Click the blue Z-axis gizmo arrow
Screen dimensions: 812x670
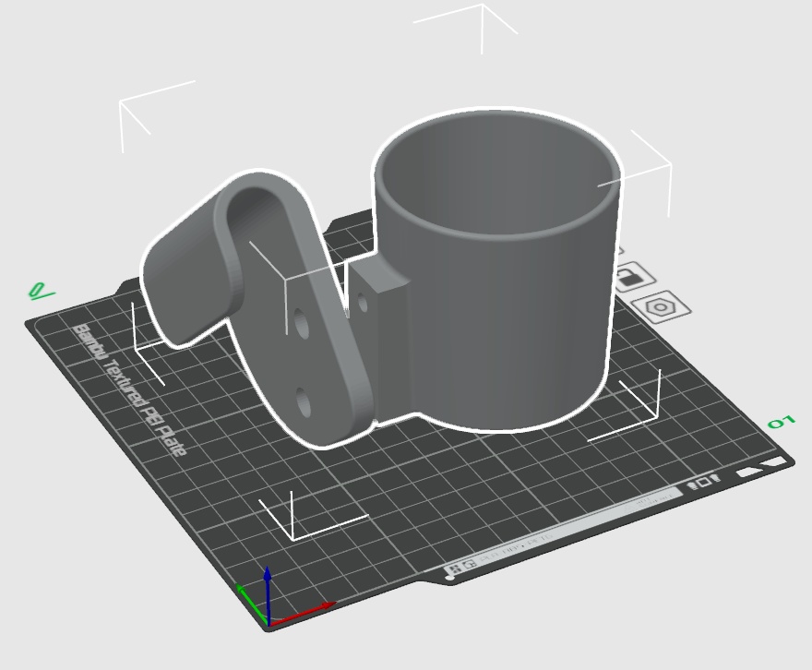(267, 577)
